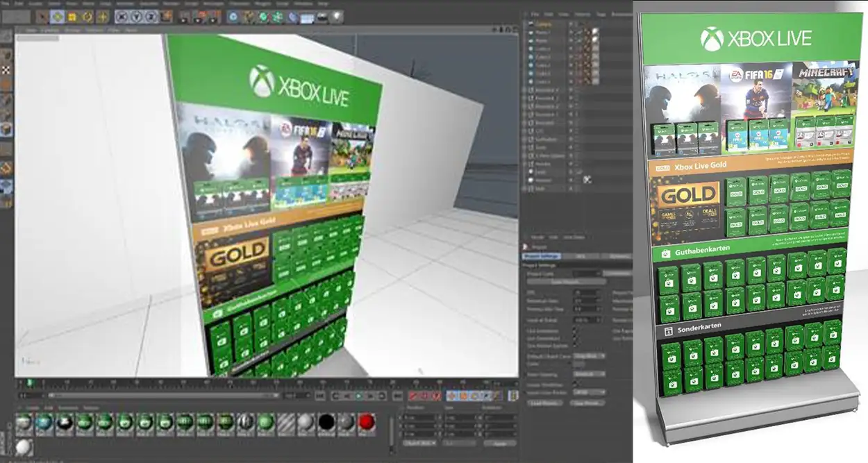
Task: Open the Level of Detail dropdown
Action: [587, 320]
